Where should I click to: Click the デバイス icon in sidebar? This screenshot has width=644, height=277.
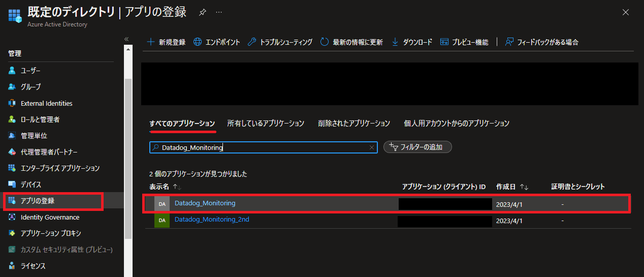point(12,184)
